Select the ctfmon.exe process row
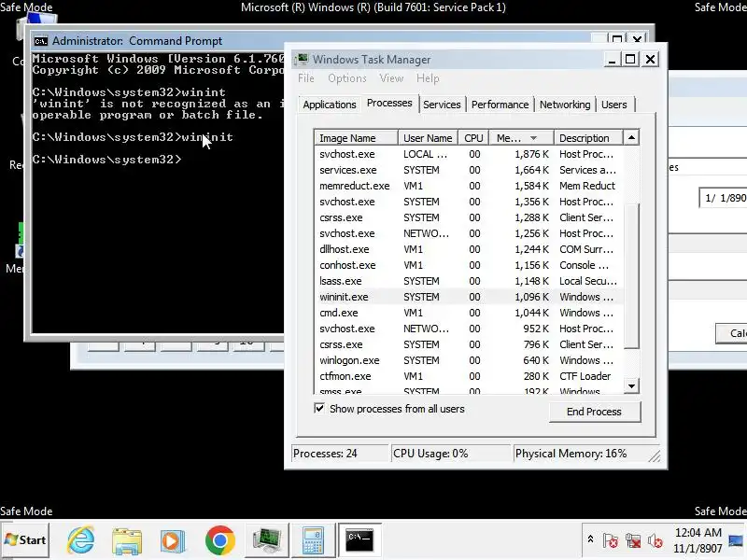 (x=469, y=376)
